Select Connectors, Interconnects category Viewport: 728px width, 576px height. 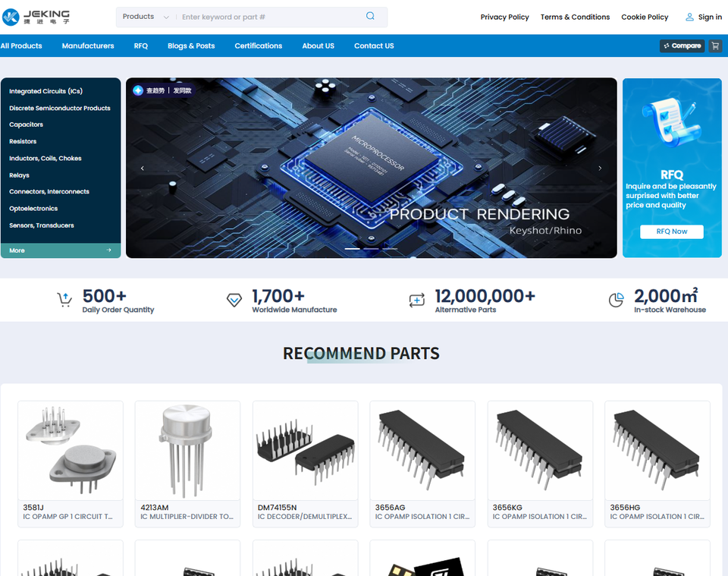tap(49, 191)
